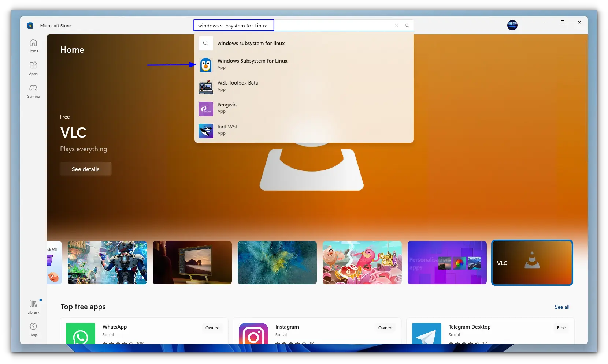Open the Apps section in sidebar
The image size is (608, 364).
(x=33, y=68)
